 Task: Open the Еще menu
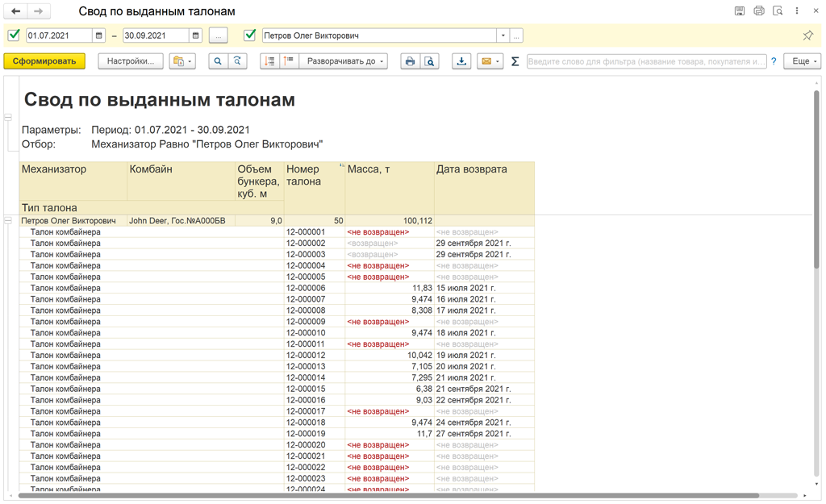tap(802, 61)
